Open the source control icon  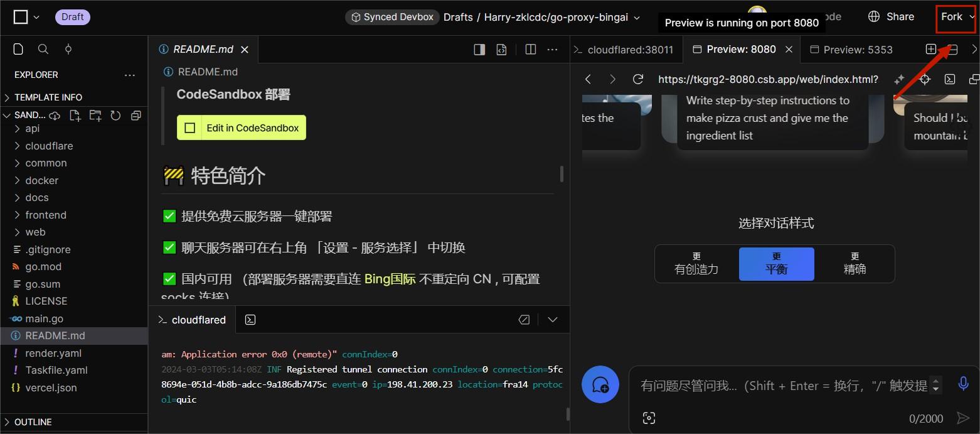pos(68,49)
